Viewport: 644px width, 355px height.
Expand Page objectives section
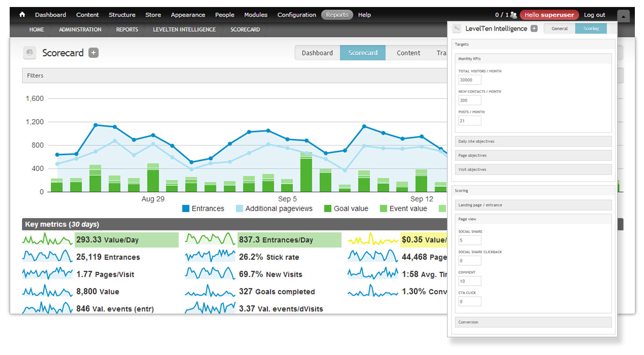click(x=533, y=155)
